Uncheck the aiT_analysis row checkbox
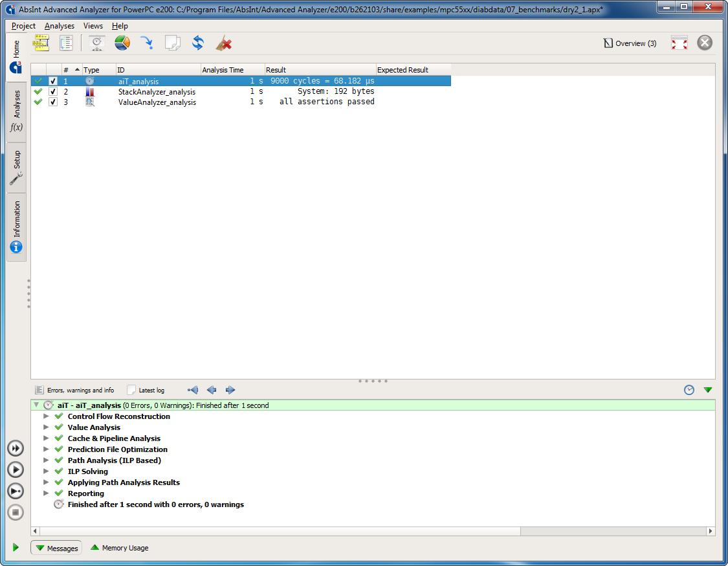 point(53,81)
